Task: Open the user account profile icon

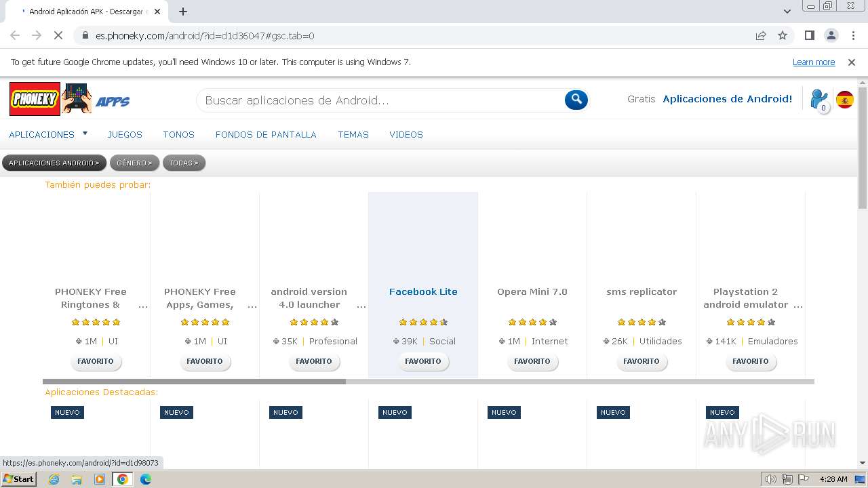Action: tap(820, 100)
